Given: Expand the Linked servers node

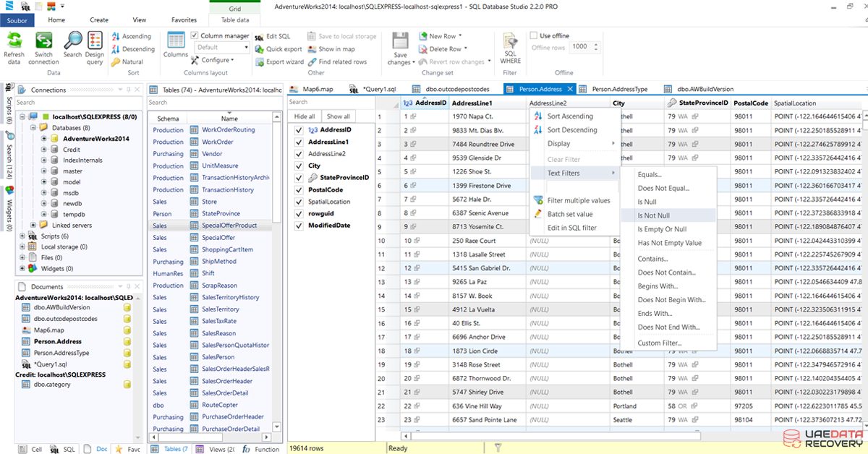Looking at the screenshot, I should tap(33, 226).
